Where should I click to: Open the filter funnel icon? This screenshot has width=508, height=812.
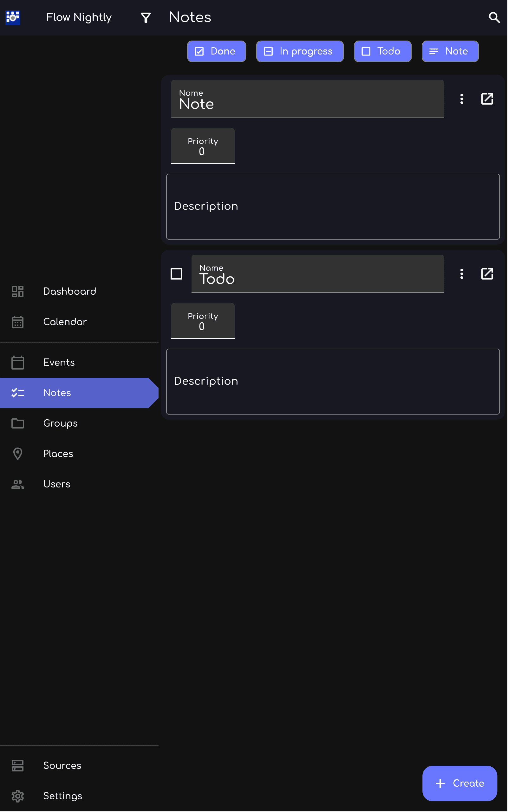pos(146,17)
